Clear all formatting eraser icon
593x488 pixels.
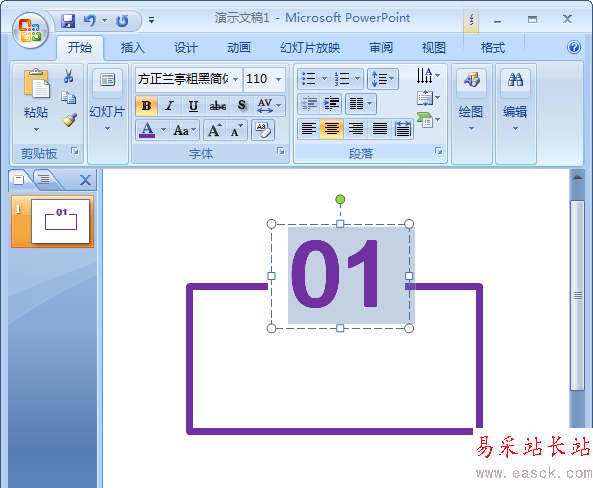263,130
